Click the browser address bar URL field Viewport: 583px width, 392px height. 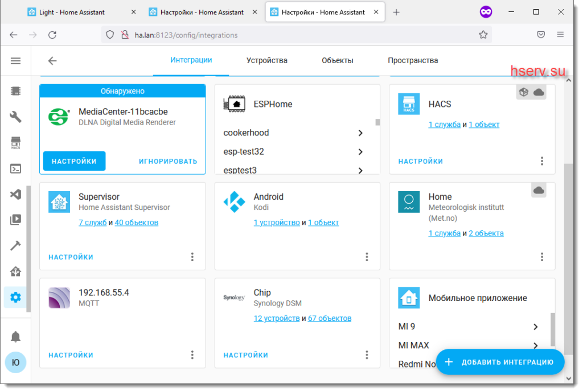(296, 35)
